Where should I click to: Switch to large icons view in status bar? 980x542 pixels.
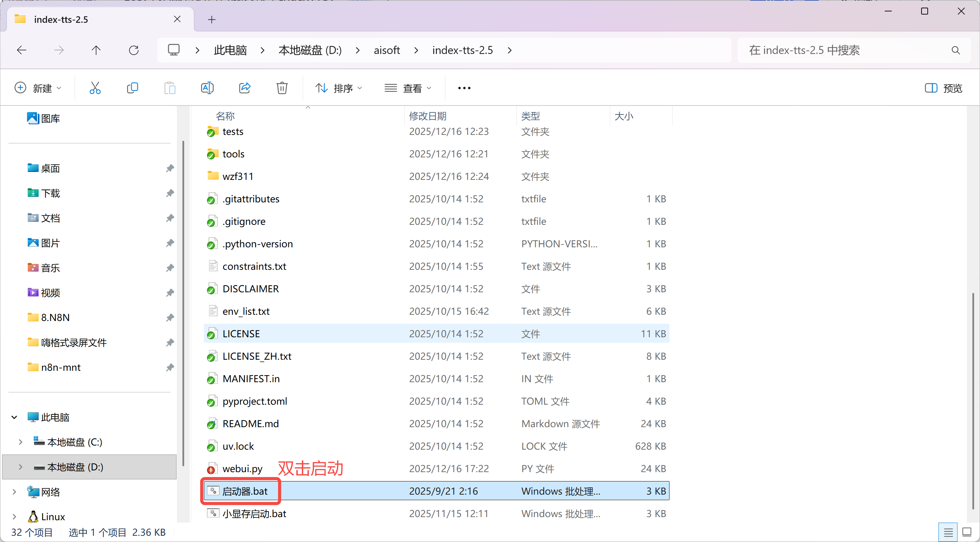967,532
